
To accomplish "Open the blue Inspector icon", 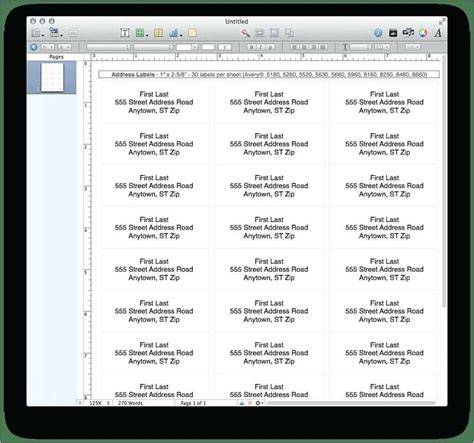I will coord(378,33).
